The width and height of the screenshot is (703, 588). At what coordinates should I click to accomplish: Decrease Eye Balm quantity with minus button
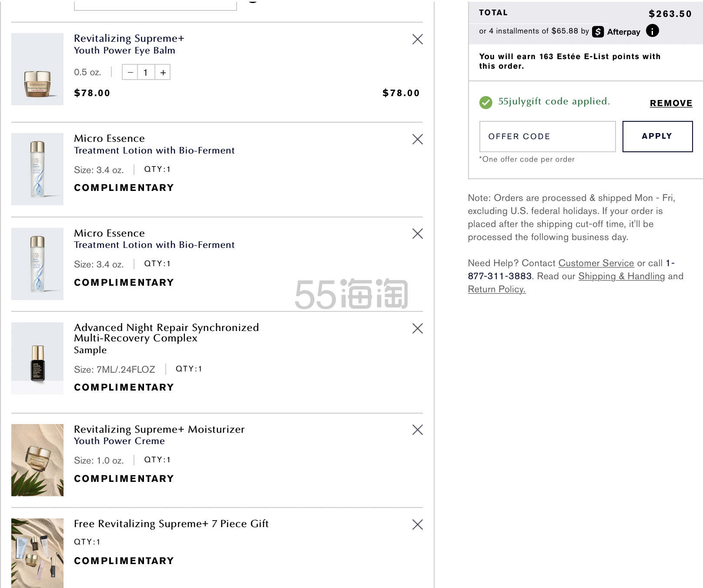click(130, 72)
